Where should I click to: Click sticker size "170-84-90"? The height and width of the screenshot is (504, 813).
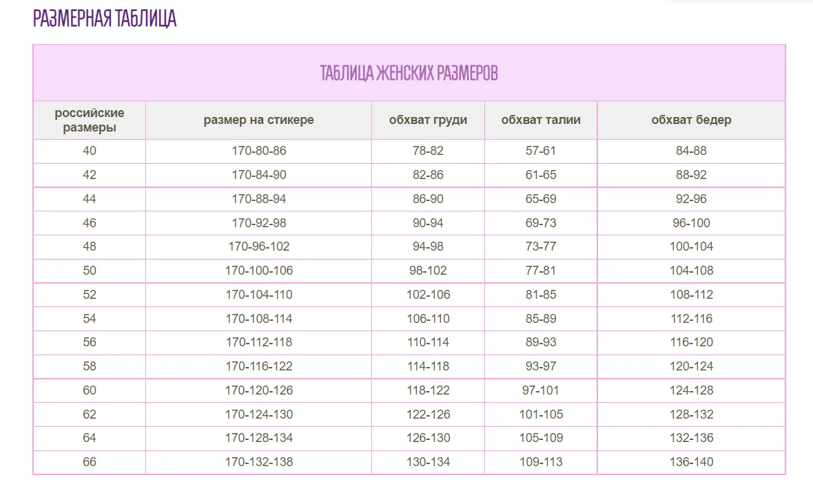(x=259, y=175)
